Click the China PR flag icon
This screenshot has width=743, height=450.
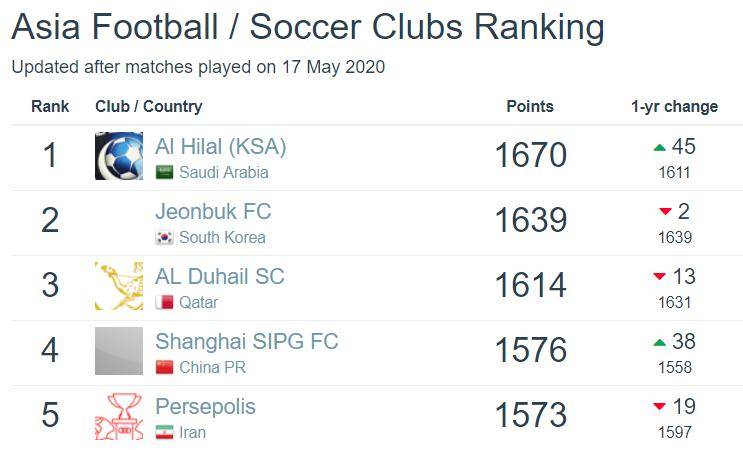[164, 367]
